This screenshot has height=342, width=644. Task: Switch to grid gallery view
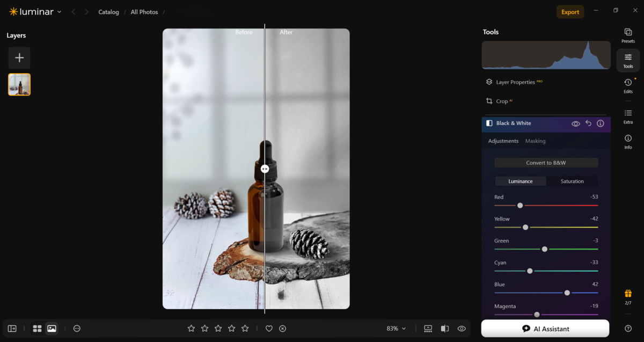pyautogui.click(x=37, y=329)
